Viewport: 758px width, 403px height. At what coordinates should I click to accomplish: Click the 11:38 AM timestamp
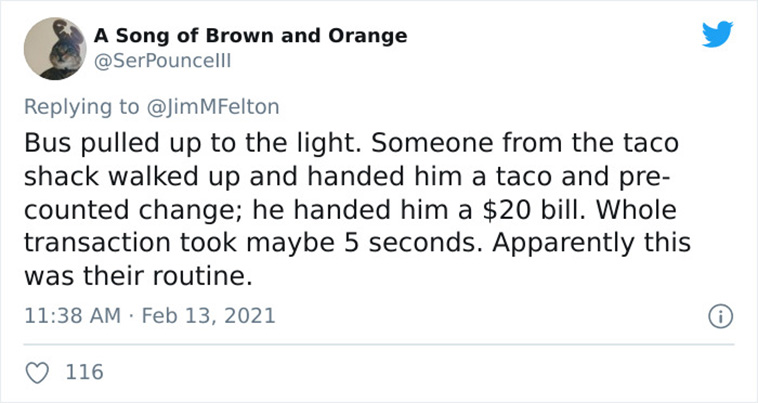click(x=73, y=316)
